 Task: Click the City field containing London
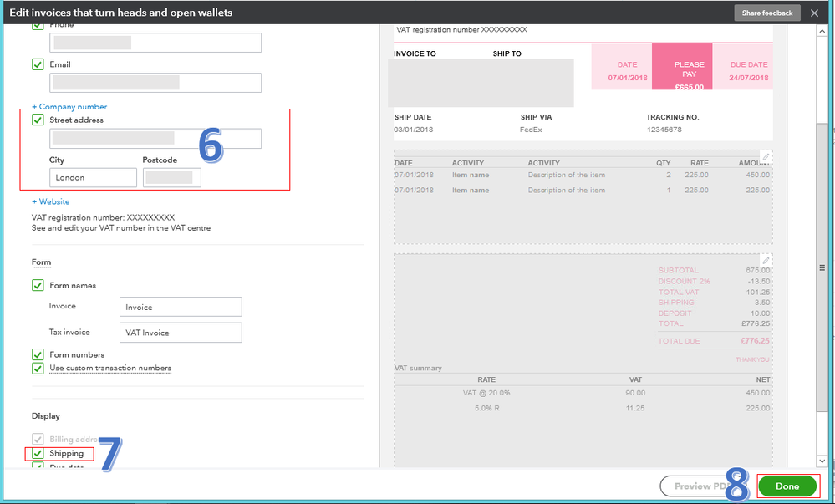coord(93,177)
